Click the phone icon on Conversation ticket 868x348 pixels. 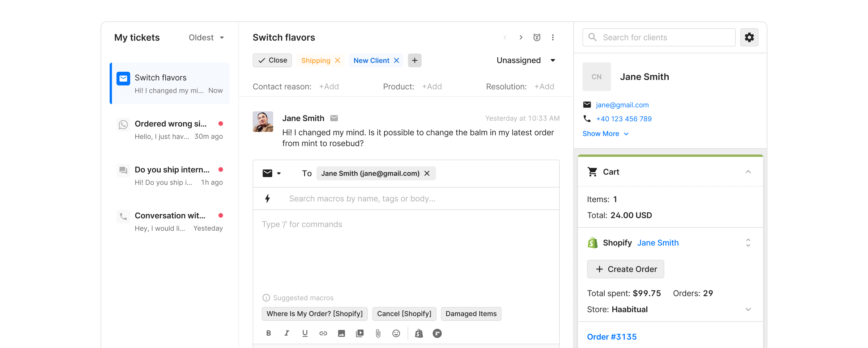click(x=123, y=216)
